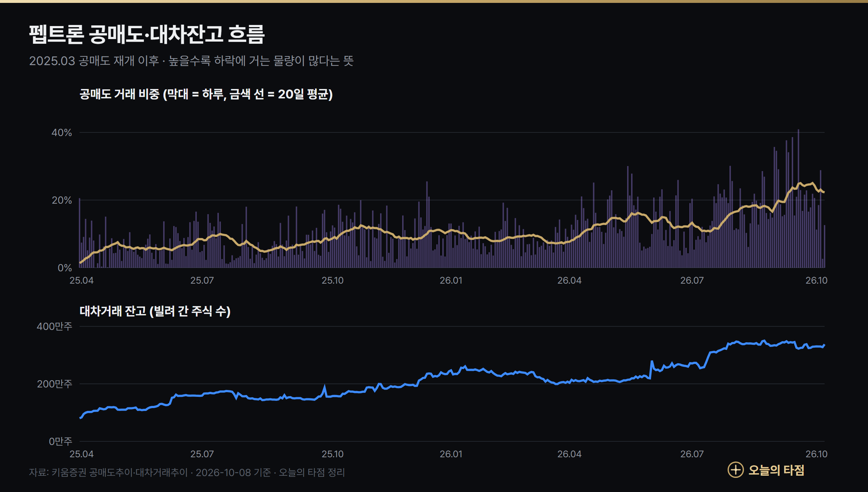This screenshot has width=868, height=492.
Task: Select the title '펩트론 공매도·대차잔고 흐름'
Action: (147, 34)
